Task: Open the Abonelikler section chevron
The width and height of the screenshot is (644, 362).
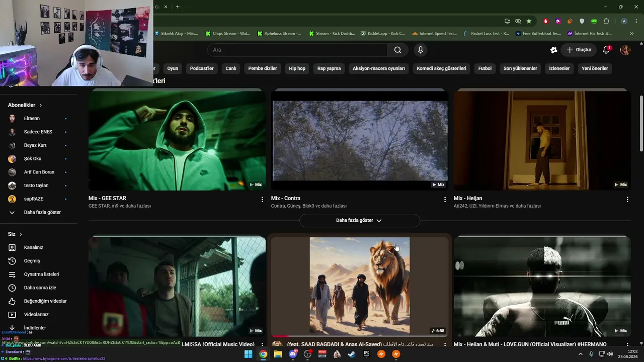Action: [40, 105]
